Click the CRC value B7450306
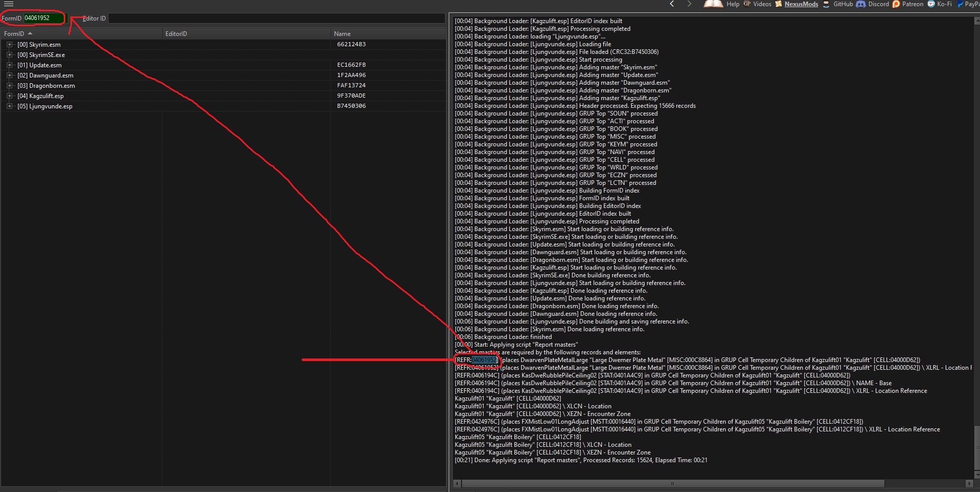980x492 pixels. pos(352,106)
